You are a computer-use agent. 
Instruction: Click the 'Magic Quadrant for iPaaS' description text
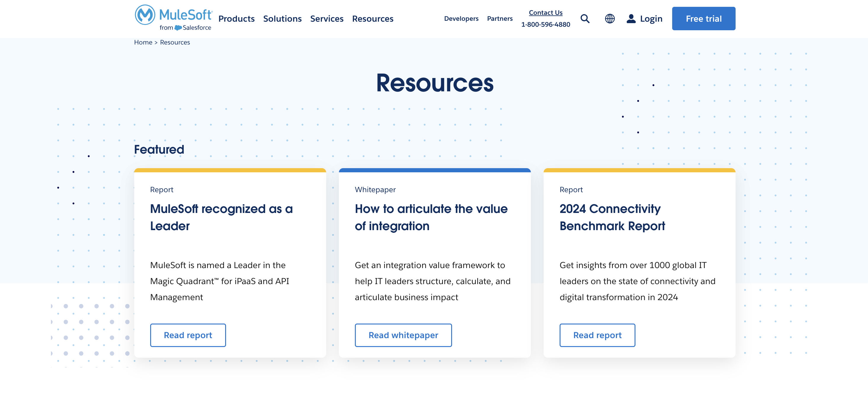[220, 281]
